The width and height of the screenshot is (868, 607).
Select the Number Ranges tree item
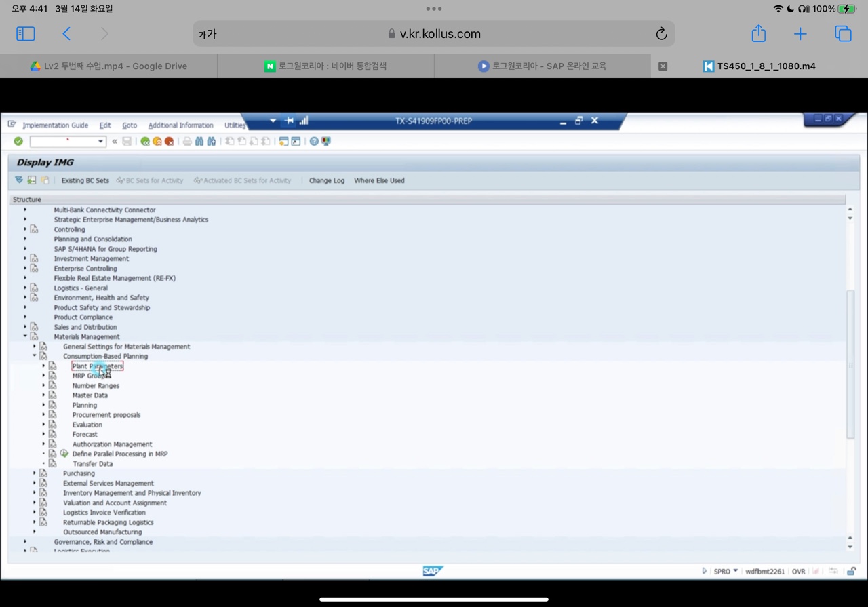tap(96, 385)
